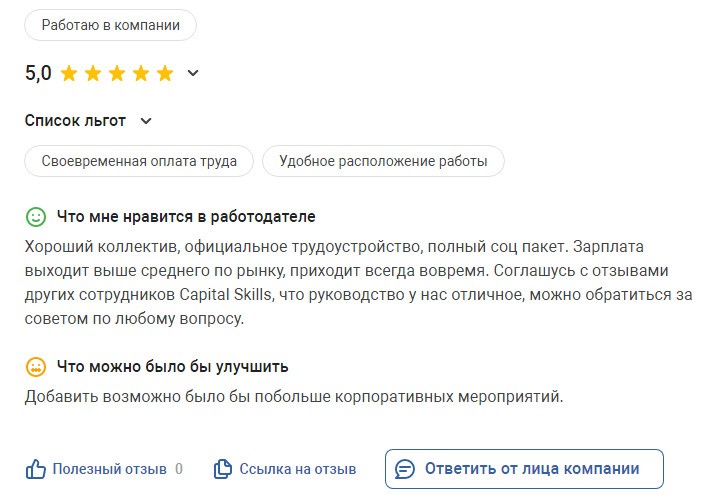Open the Ссылка на отзыв link
712x495 pixels.
tap(297, 469)
